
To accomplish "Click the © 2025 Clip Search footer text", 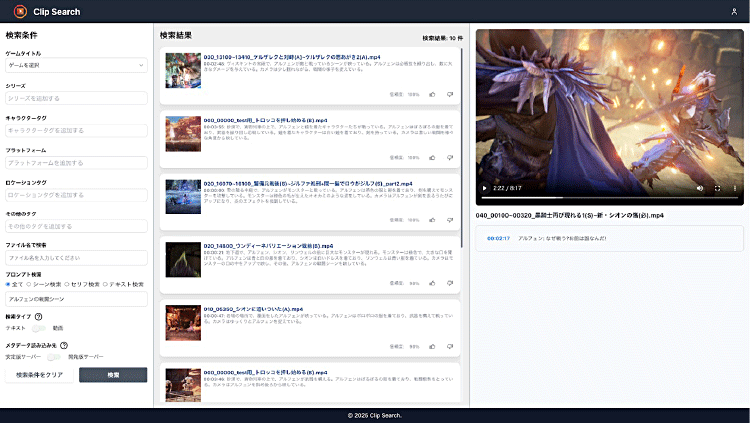I will pos(375,415).
